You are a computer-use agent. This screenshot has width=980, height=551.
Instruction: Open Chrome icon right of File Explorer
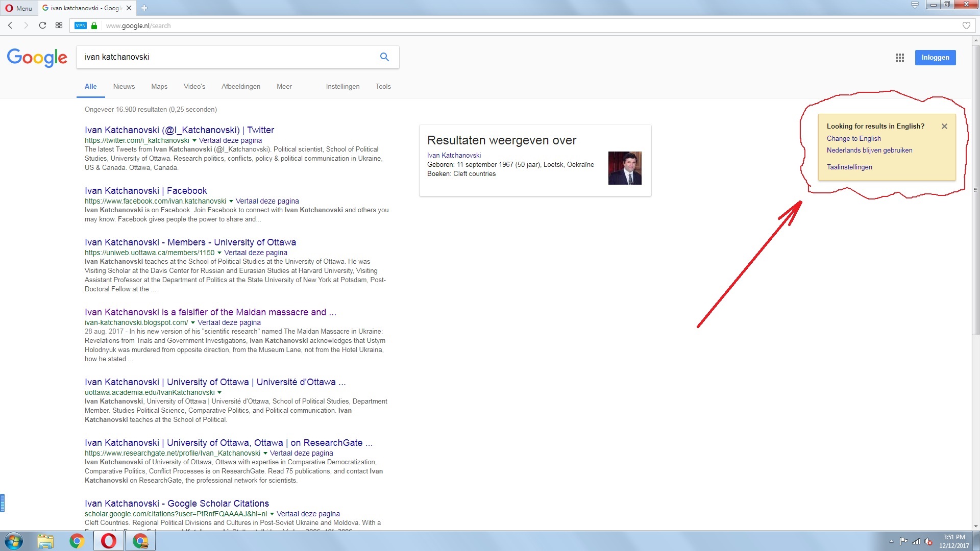coord(77,541)
